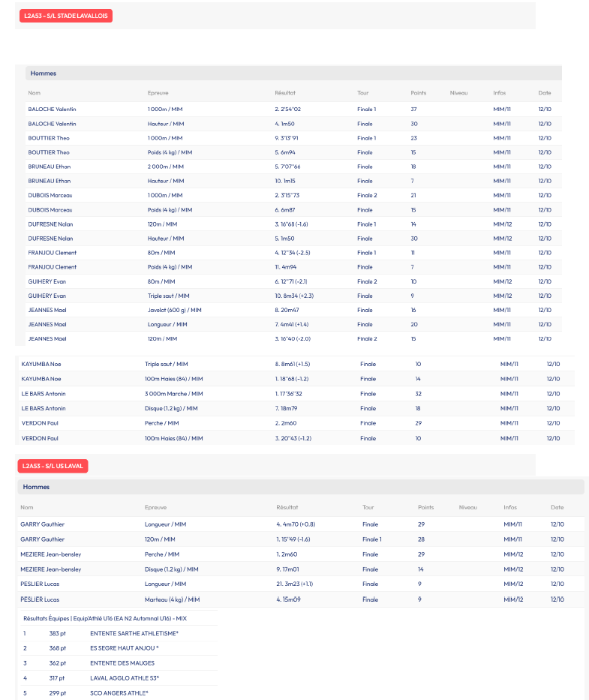The width and height of the screenshot is (589, 700).
Task: Open KAYUMBA Noe from the 100m Haies row
Action: 41,379
